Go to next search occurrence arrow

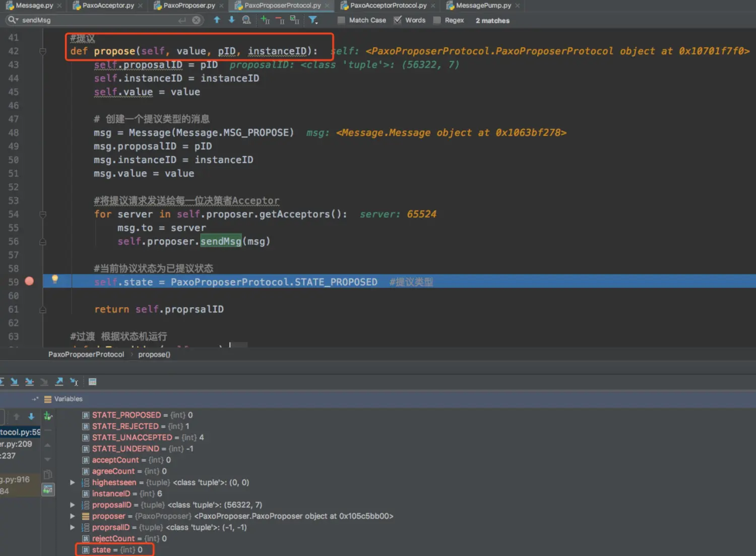[232, 20]
